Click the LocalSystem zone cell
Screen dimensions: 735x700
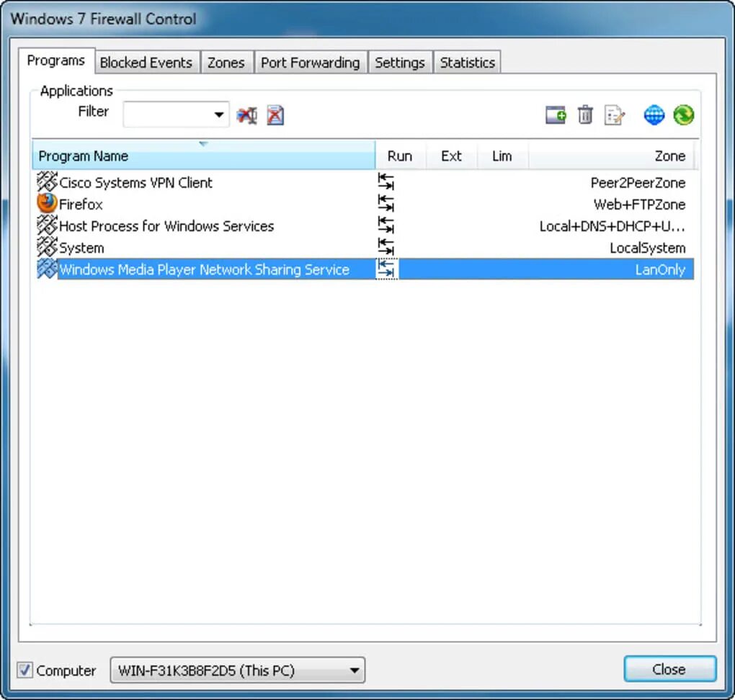pyautogui.click(x=647, y=248)
